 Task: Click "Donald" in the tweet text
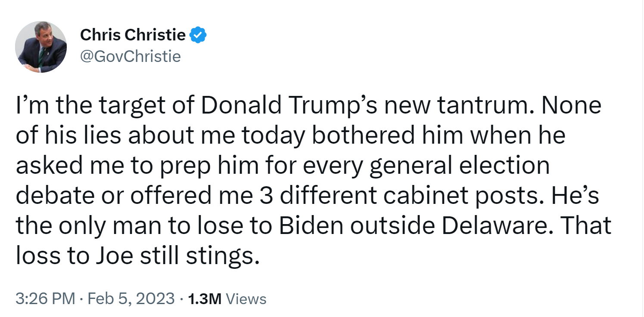click(244, 106)
